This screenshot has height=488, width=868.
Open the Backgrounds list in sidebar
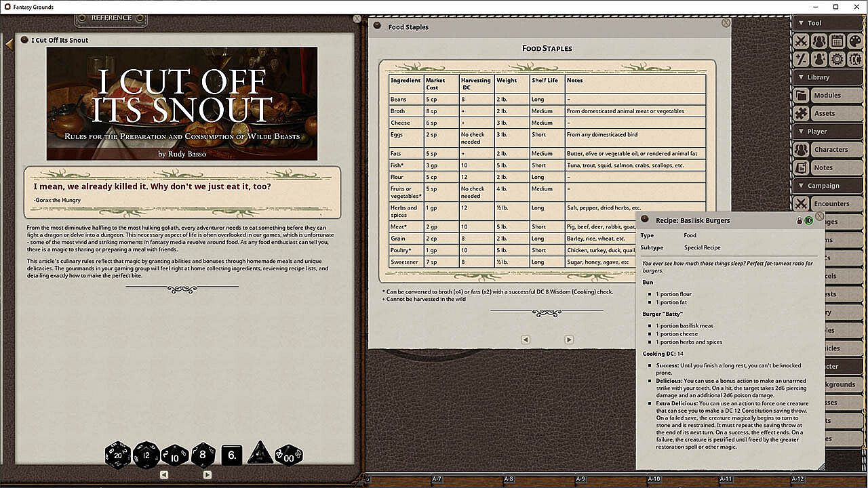click(x=842, y=384)
